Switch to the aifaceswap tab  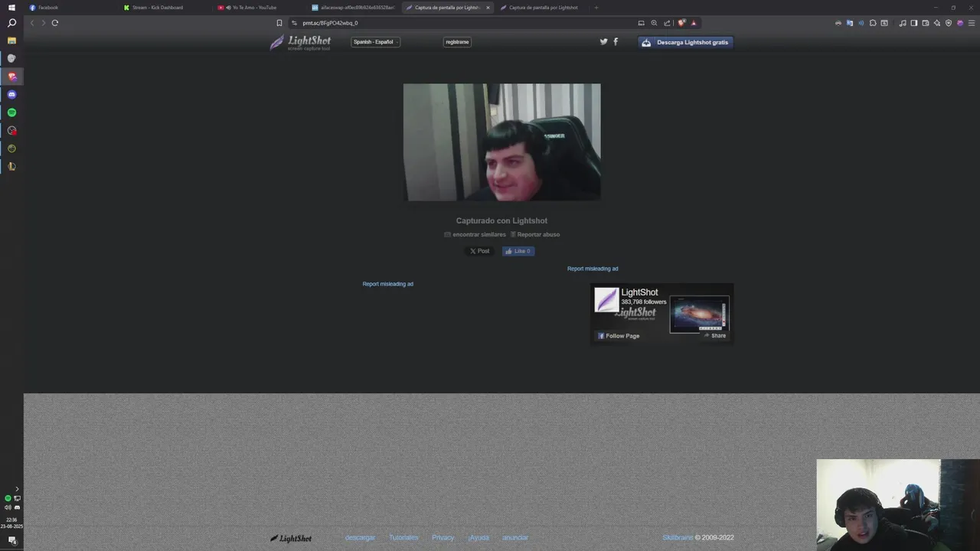coord(352,8)
